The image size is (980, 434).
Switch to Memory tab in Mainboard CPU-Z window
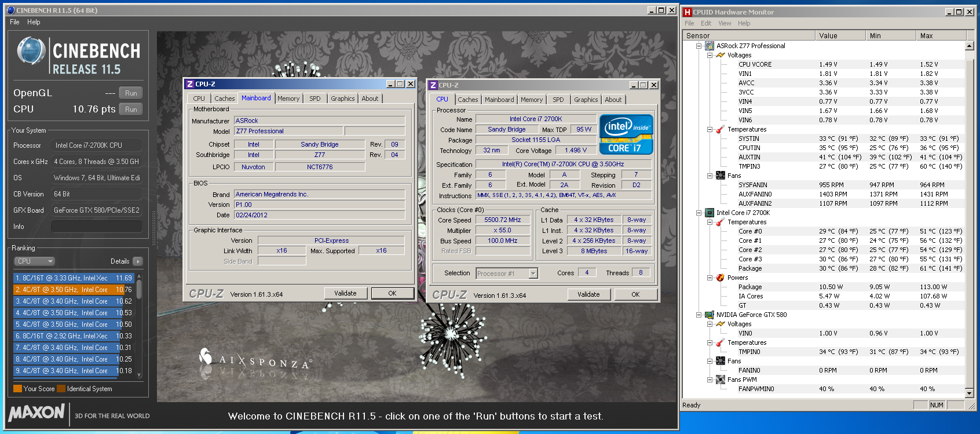(288, 99)
